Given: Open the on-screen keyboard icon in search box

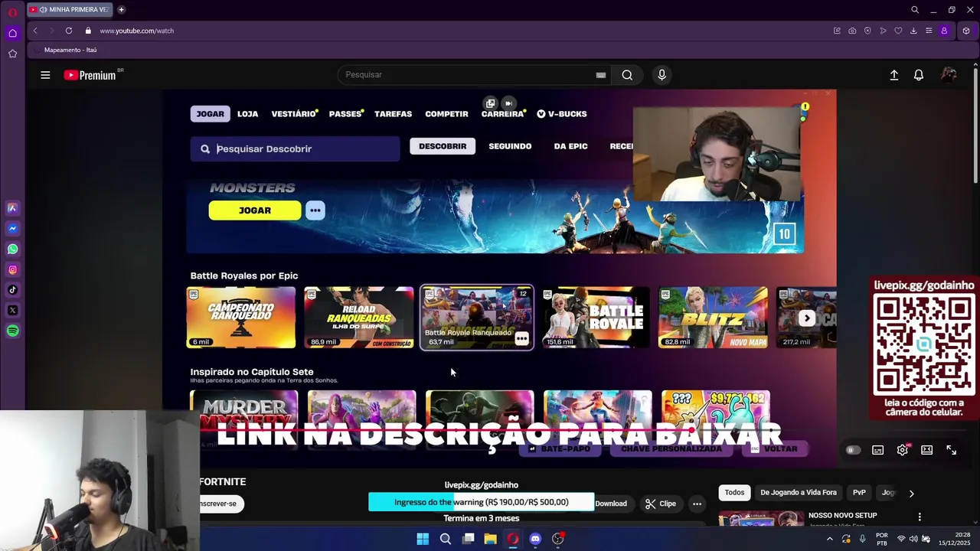Looking at the screenshot, I should coord(601,75).
